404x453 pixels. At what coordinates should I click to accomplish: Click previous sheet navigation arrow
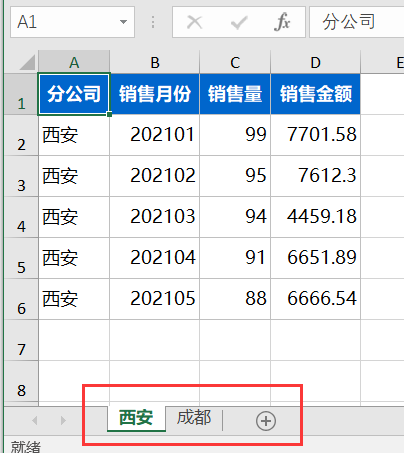[34, 420]
